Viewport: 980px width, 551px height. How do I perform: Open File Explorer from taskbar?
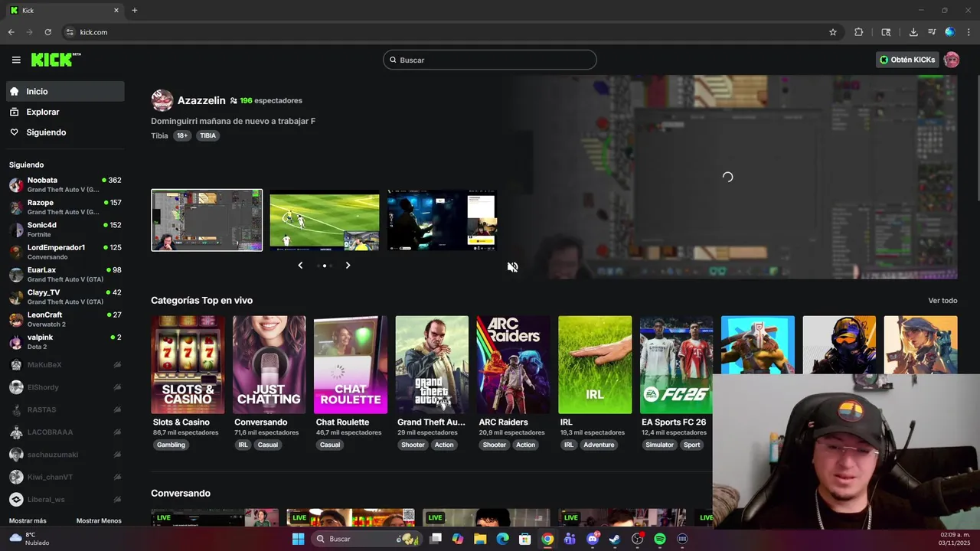coord(480,539)
